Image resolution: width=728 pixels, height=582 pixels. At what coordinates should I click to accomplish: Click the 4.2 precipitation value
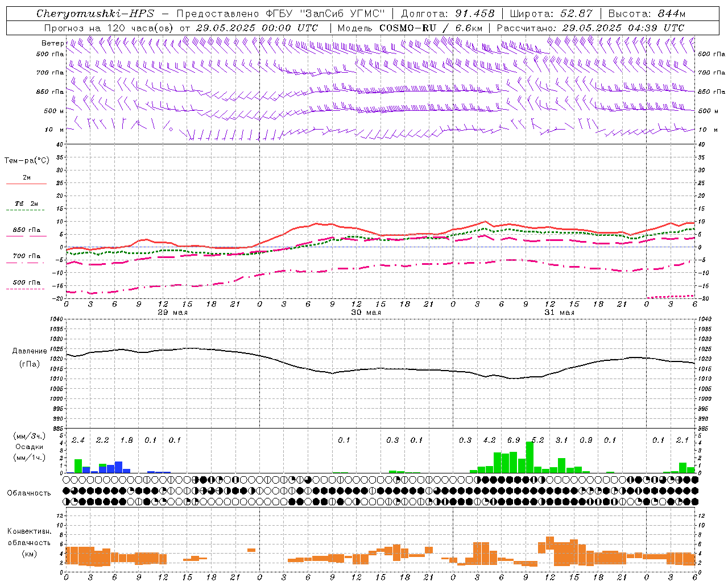click(x=489, y=440)
